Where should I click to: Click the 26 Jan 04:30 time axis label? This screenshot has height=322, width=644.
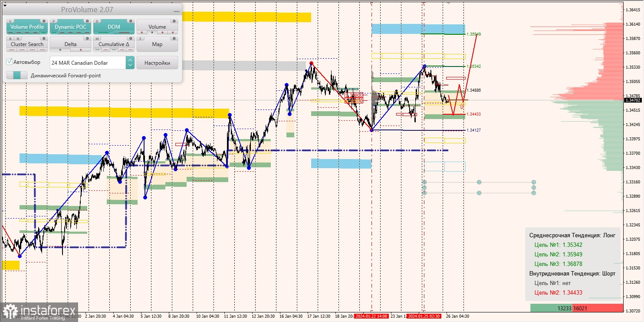click(x=458, y=316)
